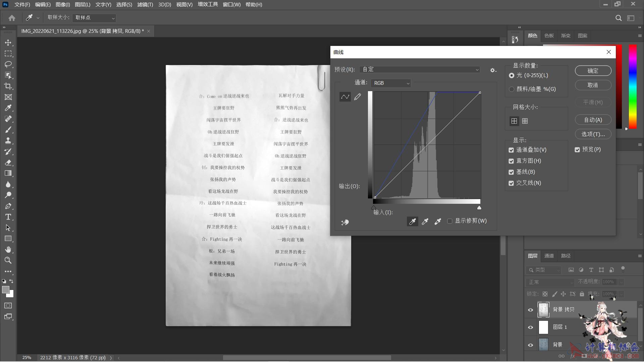The height and width of the screenshot is (362, 644).
Task: Select the 颜料/油墨 %(G) radio option
Action: pos(512,89)
